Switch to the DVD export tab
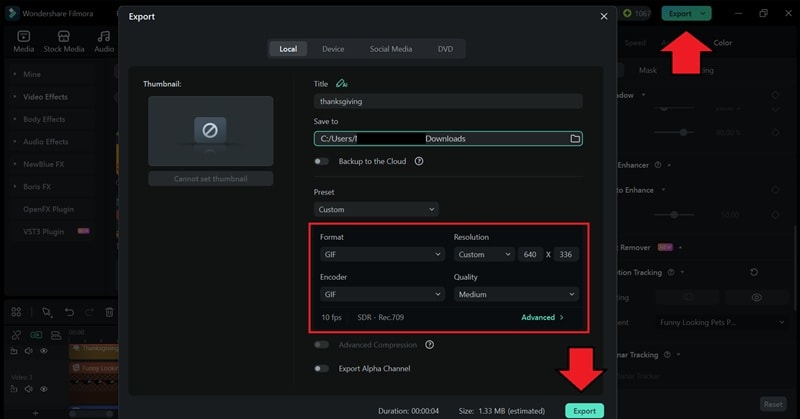800x419 pixels. (x=445, y=49)
